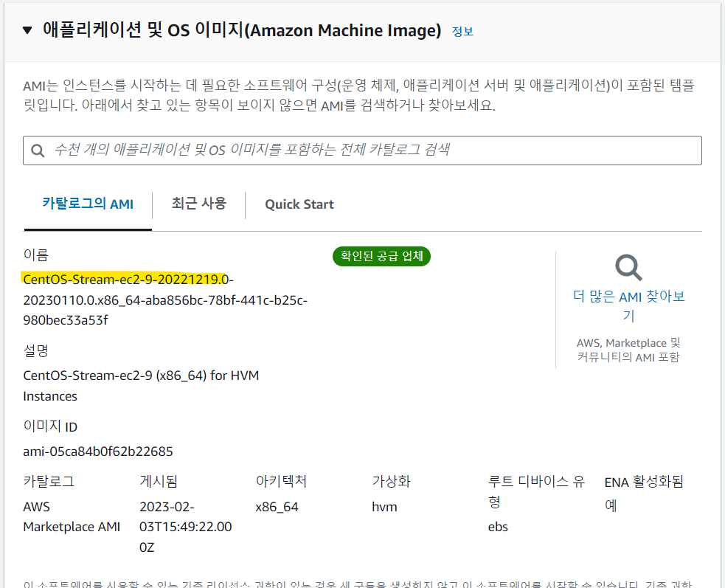Click the published date 2023-02-03T15:49:22.000Z
The width and height of the screenshot is (725, 588).
coord(185,527)
